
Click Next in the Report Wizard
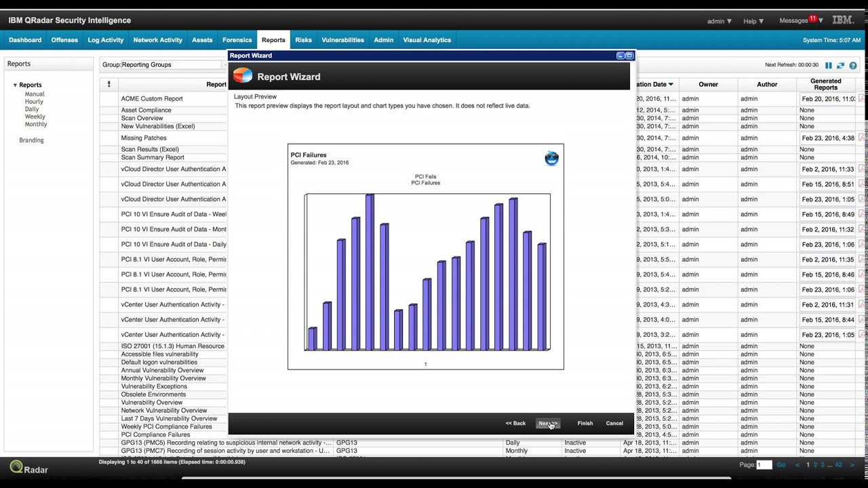click(x=548, y=424)
